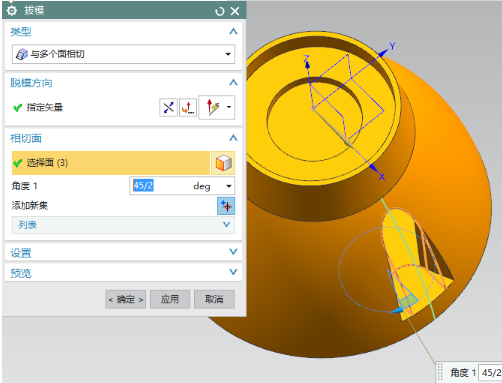Open the vector type dropdown arrow

point(229,107)
